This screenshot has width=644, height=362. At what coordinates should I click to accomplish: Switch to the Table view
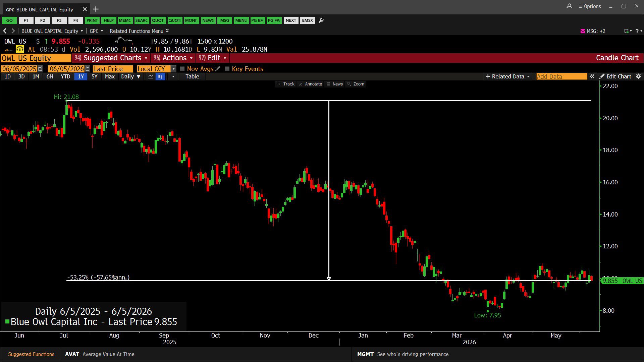click(192, 76)
